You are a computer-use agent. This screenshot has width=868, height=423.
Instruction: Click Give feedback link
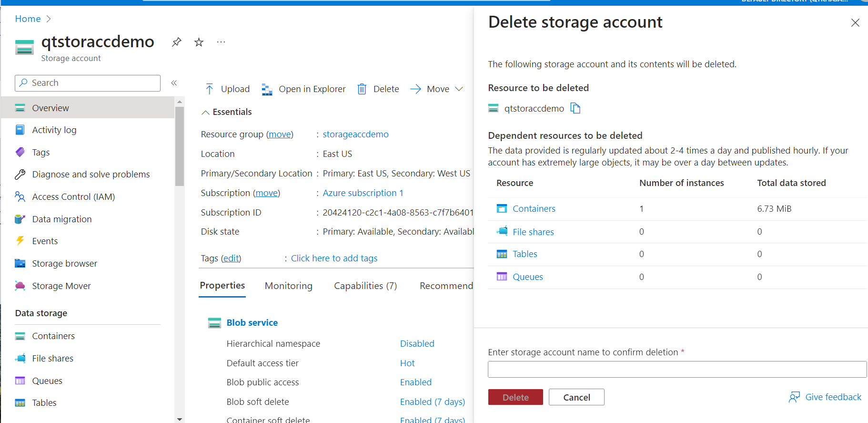pyautogui.click(x=825, y=397)
